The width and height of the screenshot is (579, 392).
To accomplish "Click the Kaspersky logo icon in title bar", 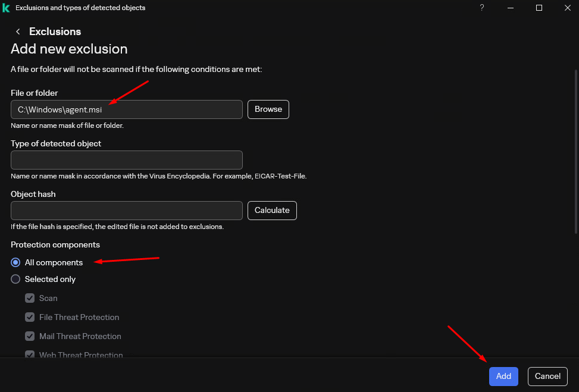I will pyautogui.click(x=7, y=8).
